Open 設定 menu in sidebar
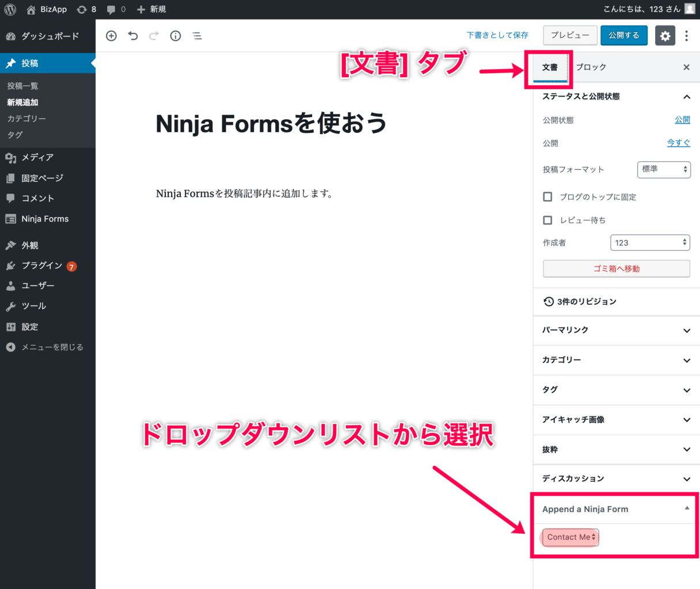 pyautogui.click(x=48, y=327)
